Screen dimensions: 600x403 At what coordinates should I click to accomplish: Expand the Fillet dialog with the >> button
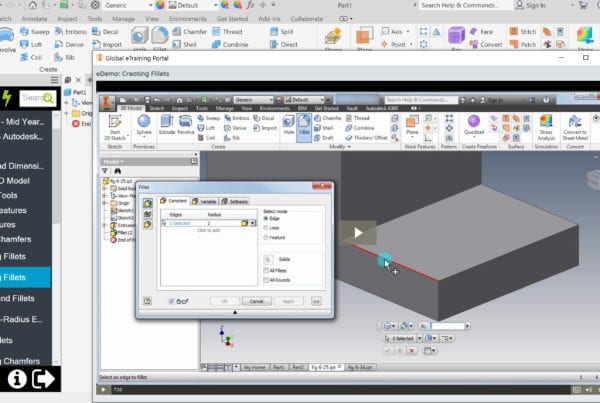tap(316, 300)
